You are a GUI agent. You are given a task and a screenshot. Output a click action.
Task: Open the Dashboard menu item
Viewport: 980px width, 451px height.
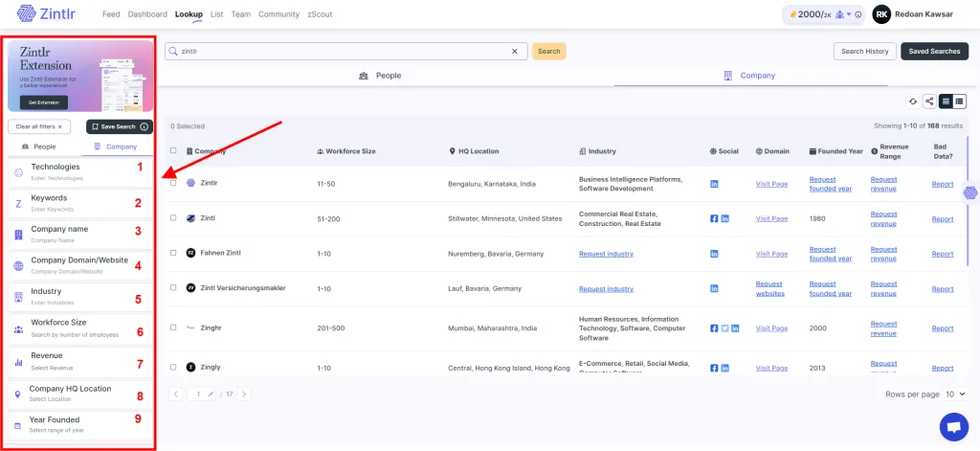pos(147,14)
